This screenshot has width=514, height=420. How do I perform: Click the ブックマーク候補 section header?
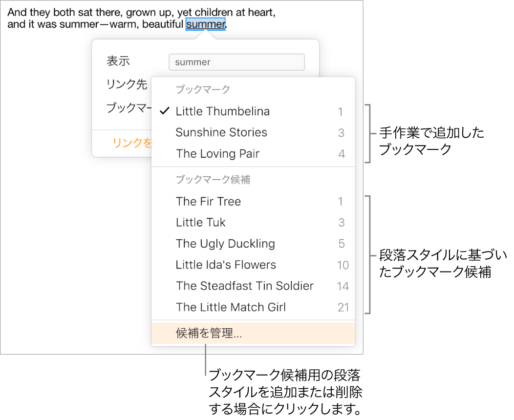pos(213,180)
